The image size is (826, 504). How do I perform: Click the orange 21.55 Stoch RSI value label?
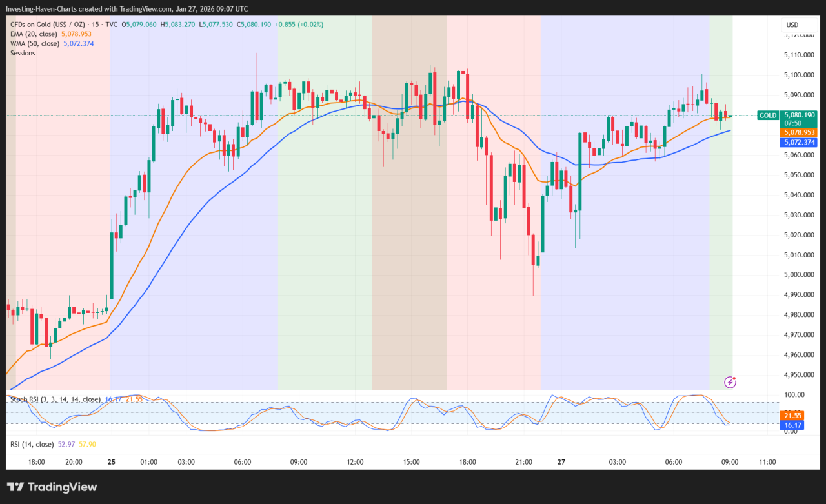click(x=792, y=416)
